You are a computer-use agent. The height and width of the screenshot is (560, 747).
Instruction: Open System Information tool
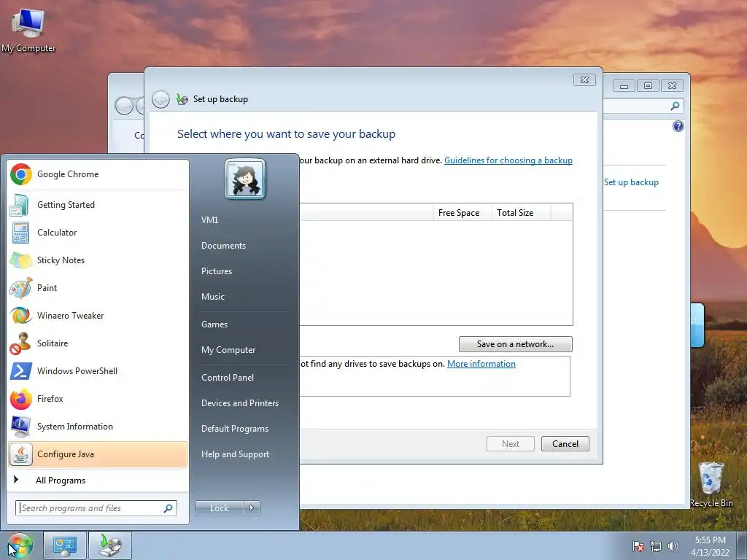click(x=98, y=426)
